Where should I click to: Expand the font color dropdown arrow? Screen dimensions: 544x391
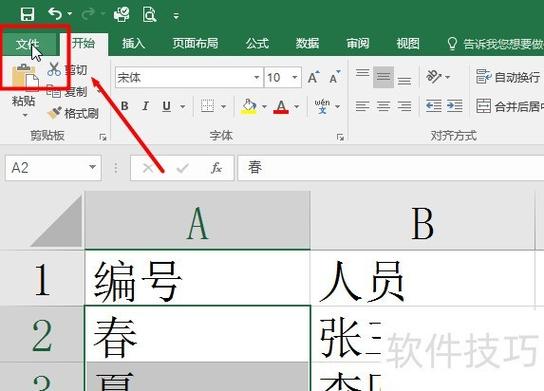(x=297, y=107)
